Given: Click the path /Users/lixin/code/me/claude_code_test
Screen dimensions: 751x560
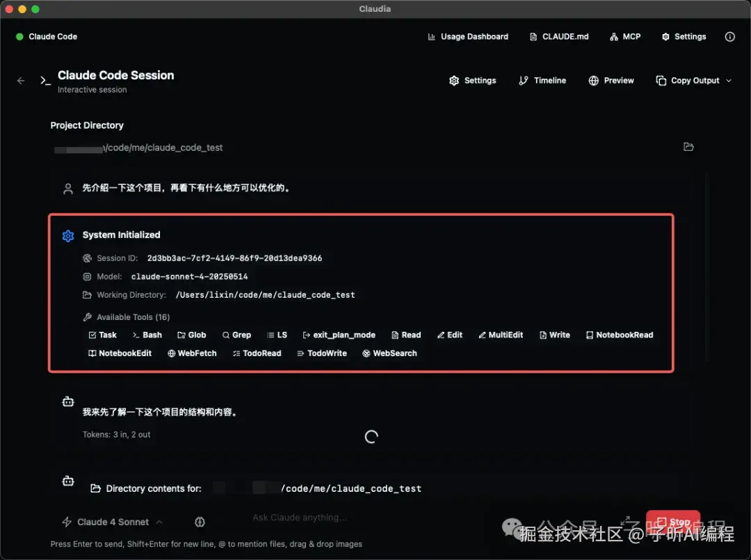Looking at the screenshot, I should [x=266, y=295].
